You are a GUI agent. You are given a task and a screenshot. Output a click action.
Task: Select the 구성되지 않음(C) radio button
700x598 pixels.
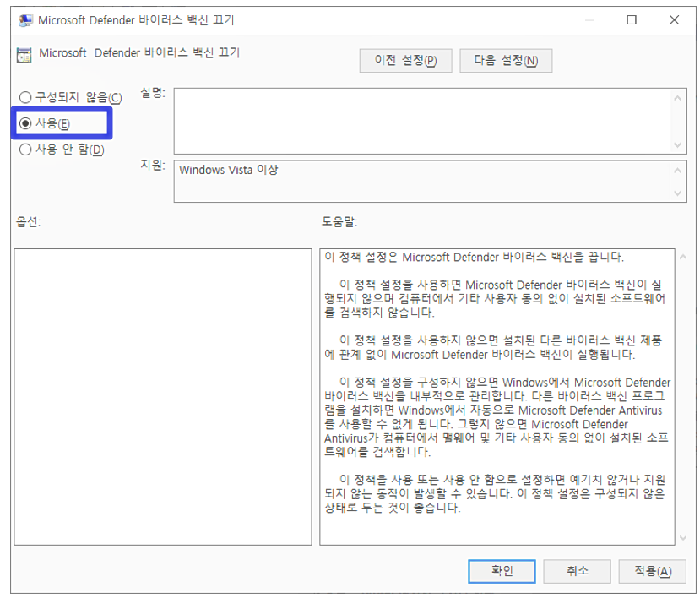71,97
